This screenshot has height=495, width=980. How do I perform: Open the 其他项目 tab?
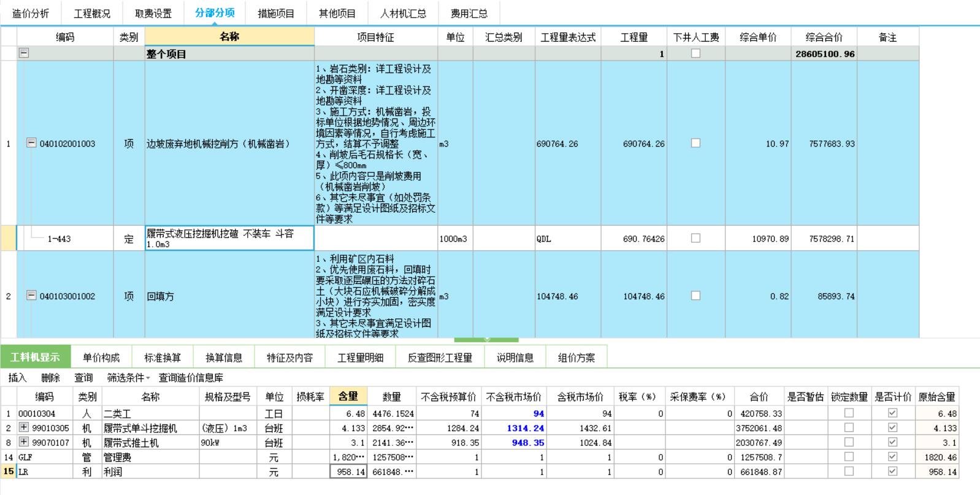tap(337, 13)
